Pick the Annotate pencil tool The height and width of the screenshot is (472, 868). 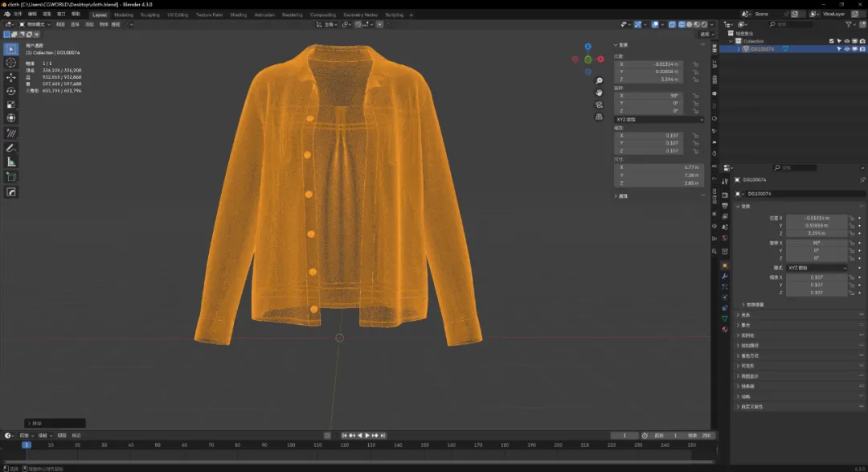11,148
